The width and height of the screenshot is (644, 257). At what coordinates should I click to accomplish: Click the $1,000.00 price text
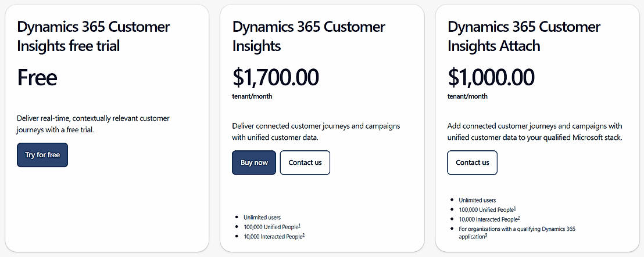[491, 77]
